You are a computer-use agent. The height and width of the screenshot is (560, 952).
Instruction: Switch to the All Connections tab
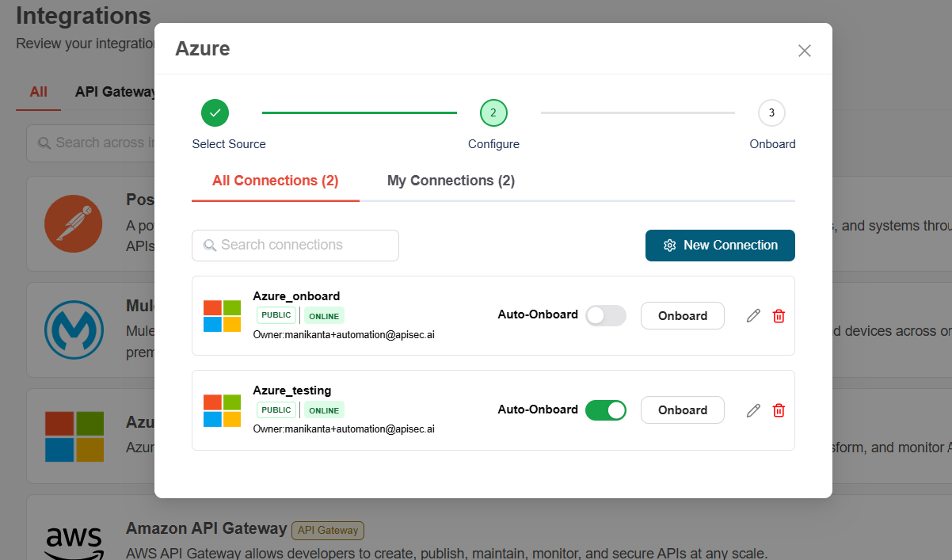pos(275,181)
